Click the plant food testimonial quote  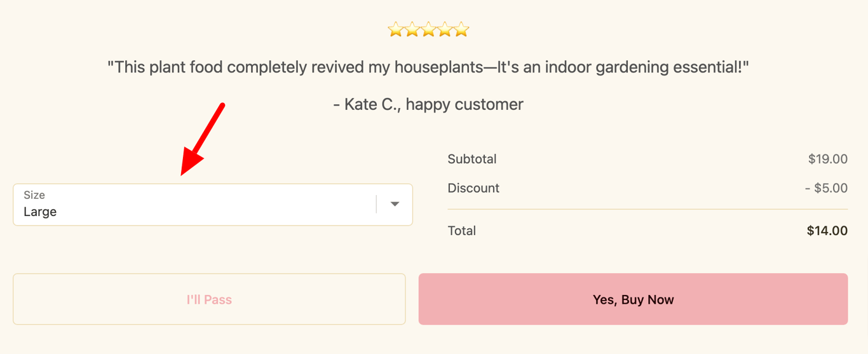pos(428,67)
